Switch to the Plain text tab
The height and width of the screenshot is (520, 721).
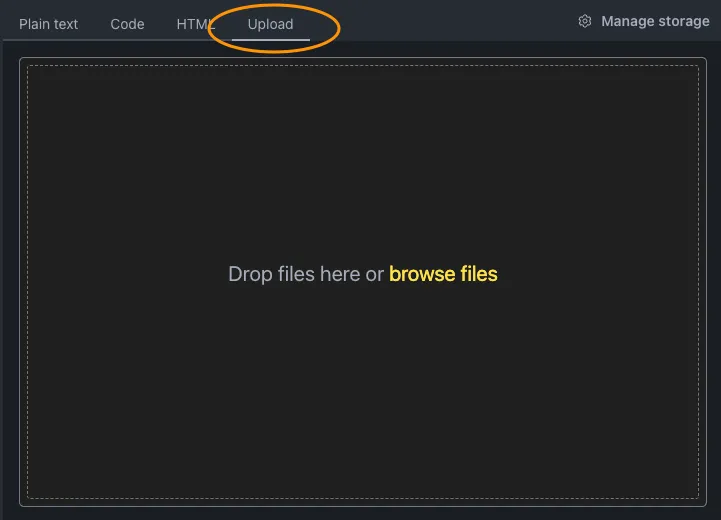[48, 24]
